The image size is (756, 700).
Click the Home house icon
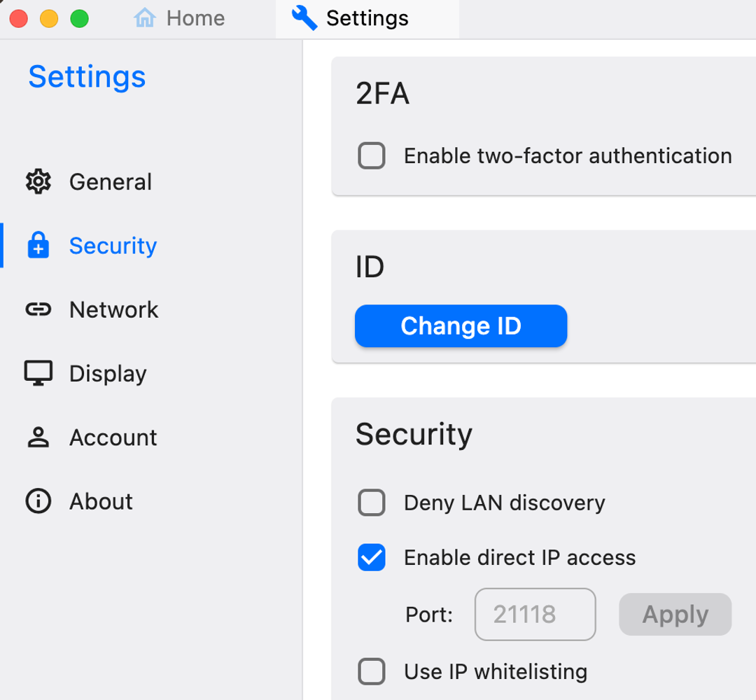tap(145, 18)
